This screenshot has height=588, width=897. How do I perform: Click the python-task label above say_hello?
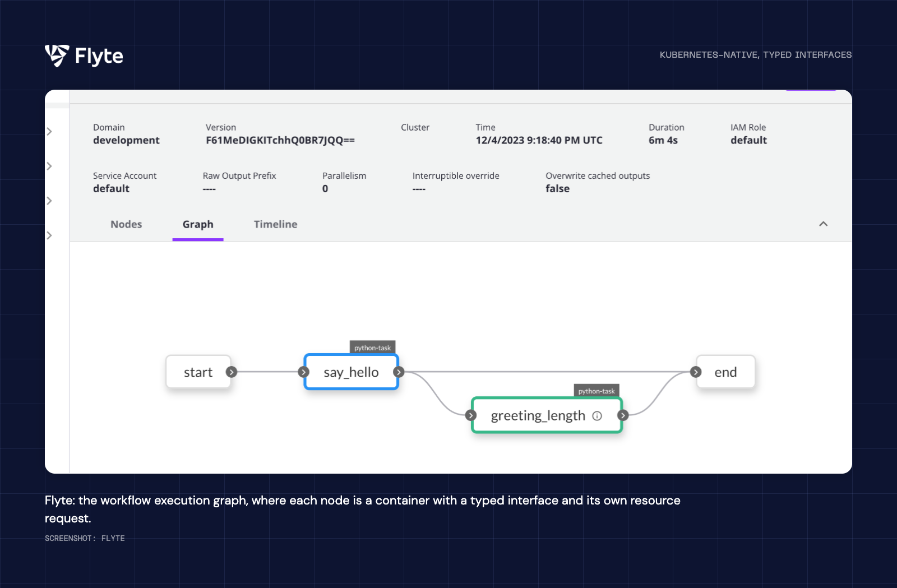373,348
